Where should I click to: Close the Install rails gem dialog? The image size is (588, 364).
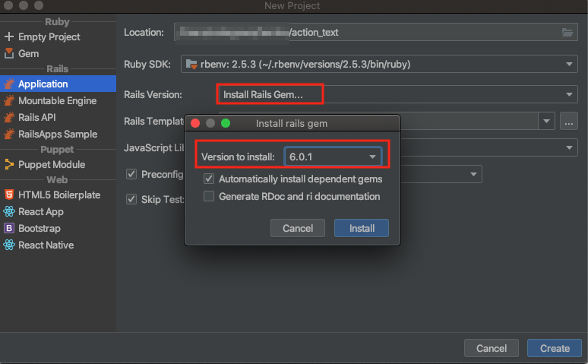tap(195, 123)
